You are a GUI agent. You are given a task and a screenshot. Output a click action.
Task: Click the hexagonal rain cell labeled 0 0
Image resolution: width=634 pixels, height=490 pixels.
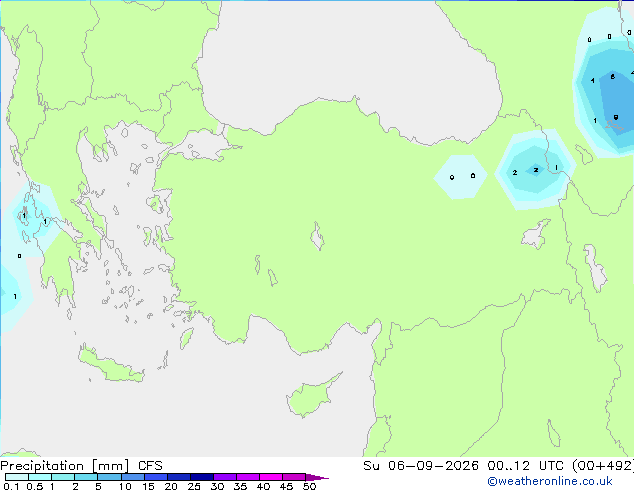tap(461, 177)
